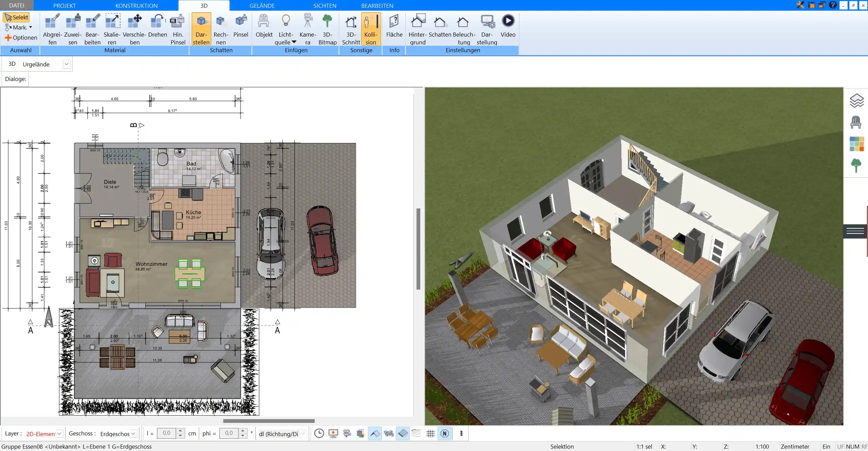Expand the sidebar with the hamburger handle
Viewport: 868px width, 451px height.
[855, 231]
